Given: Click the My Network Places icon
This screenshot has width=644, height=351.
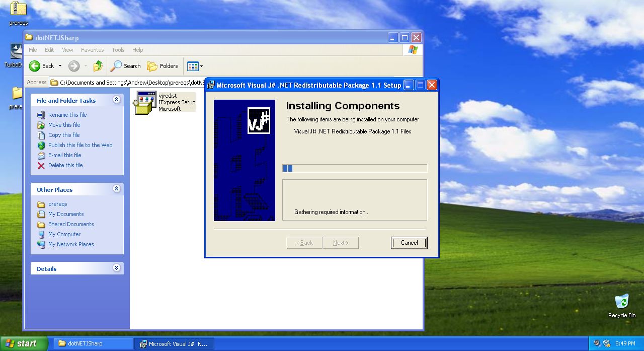Looking at the screenshot, I should coord(41,244).
